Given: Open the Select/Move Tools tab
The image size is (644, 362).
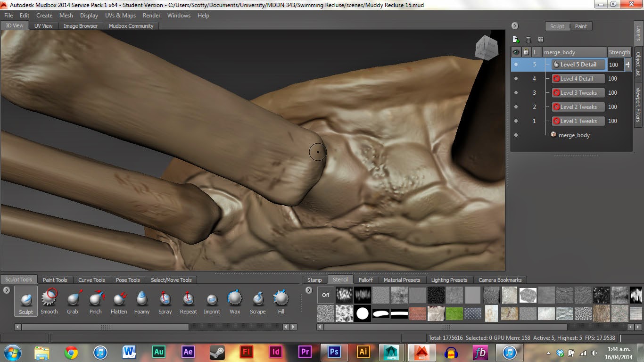Looking at the screenshot, I should pos(171,280).
